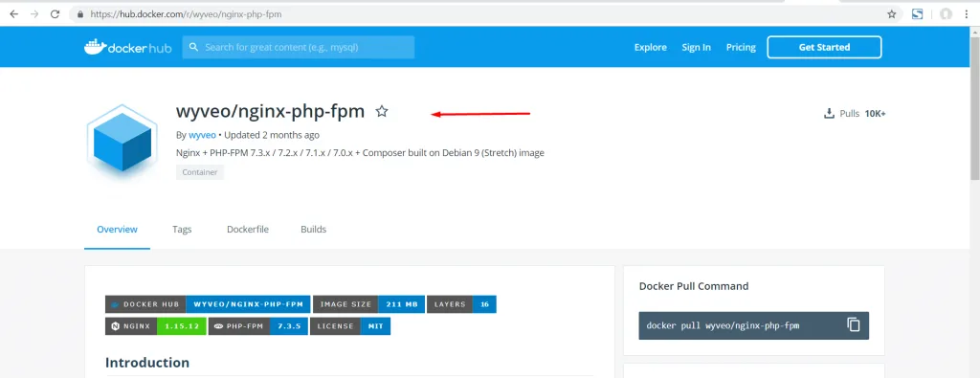The width and height of the screenshot is (980, 378).
Task: Open the Builds tab
Action: pyautogui.click(x=313, y=230)
